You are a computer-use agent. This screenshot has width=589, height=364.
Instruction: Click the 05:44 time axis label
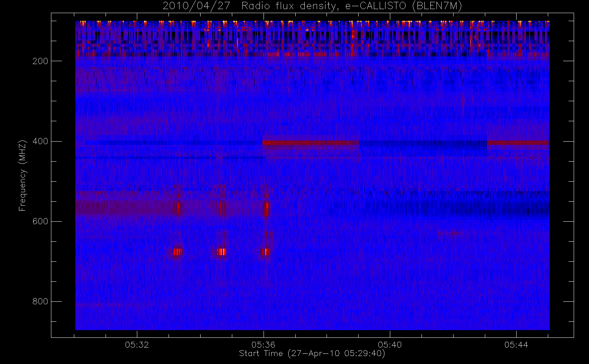516,345
